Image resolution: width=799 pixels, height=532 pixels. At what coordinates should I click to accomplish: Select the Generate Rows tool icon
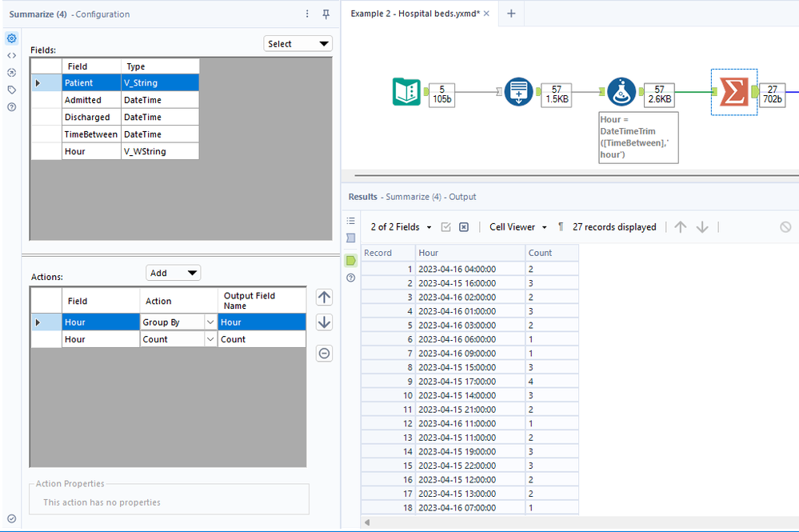(x=518, y=92)
